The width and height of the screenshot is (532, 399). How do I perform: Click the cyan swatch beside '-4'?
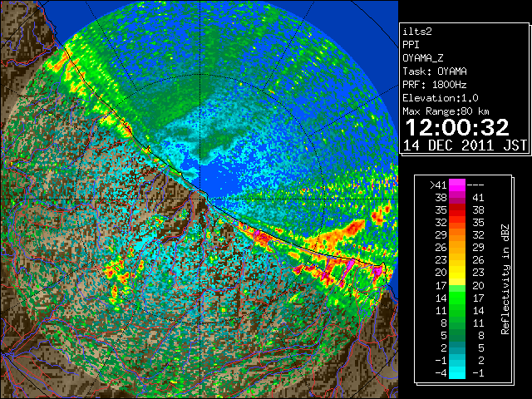coord(457,373)
